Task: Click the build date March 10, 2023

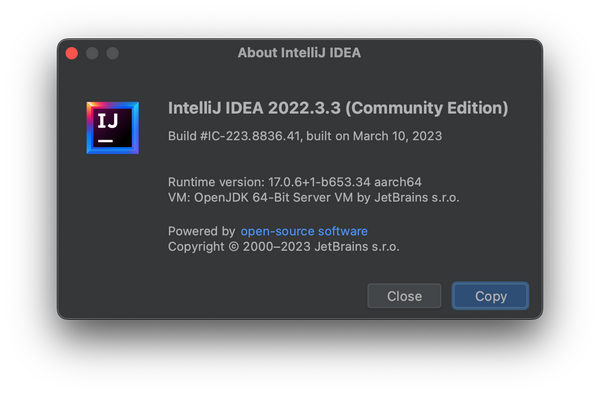Action: (397, 136)
